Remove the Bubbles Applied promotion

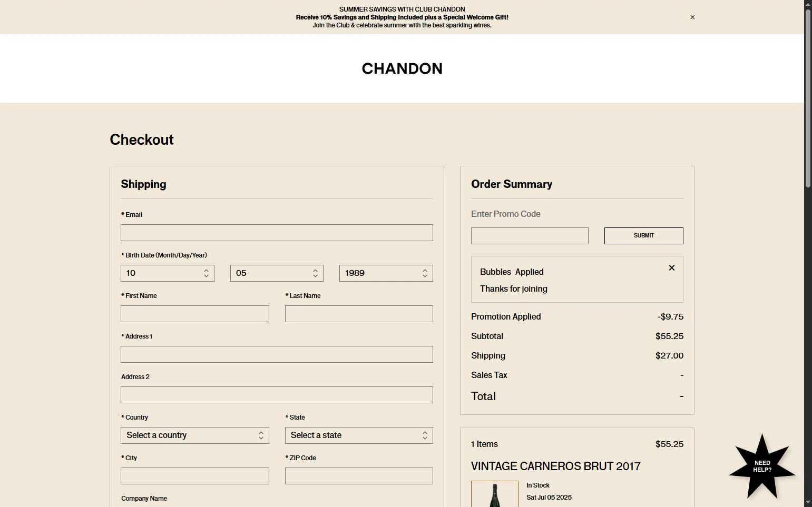click(x=672, y=268)
